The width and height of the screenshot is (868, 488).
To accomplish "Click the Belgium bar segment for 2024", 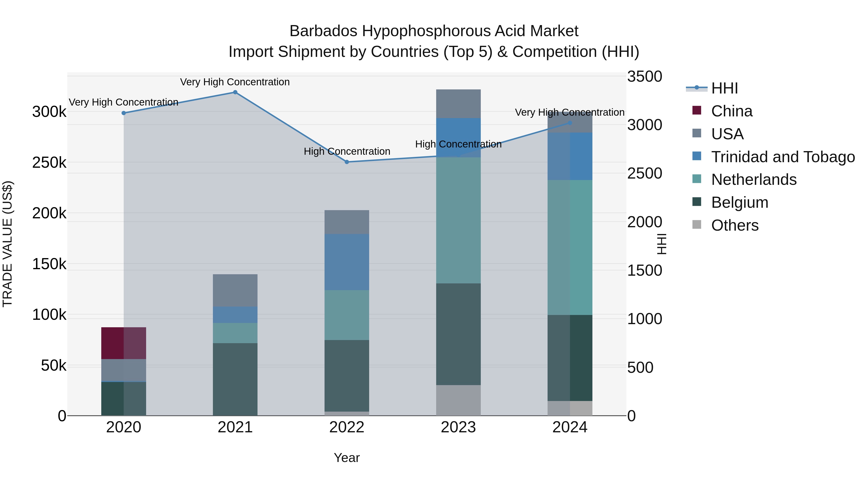I will pyautogui.click(x=570, y=358).
